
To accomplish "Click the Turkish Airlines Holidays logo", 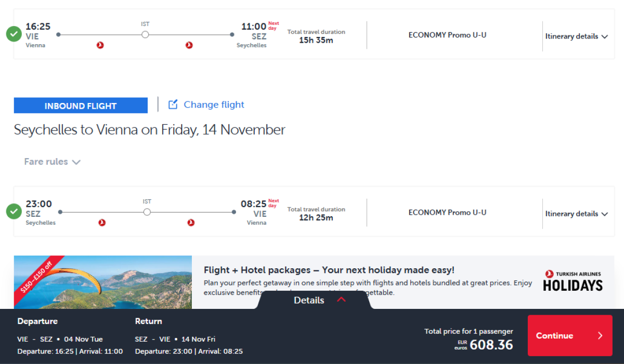I will tap(573, 281).
